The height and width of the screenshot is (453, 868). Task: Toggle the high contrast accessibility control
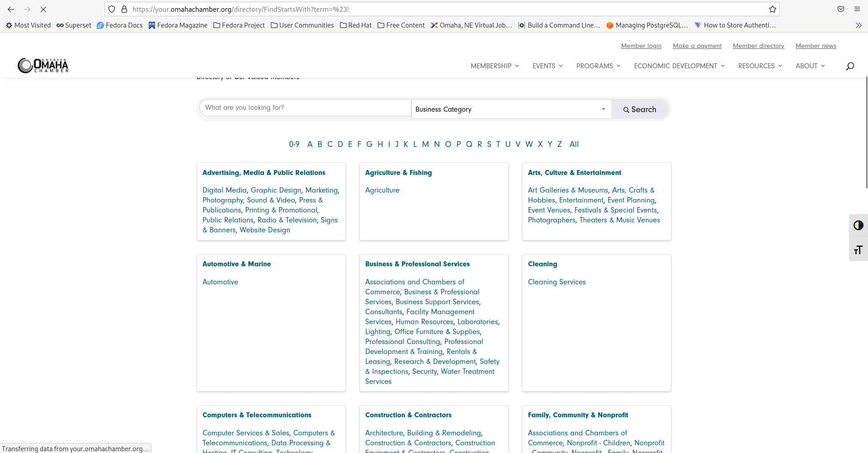[x=858, y=225]
